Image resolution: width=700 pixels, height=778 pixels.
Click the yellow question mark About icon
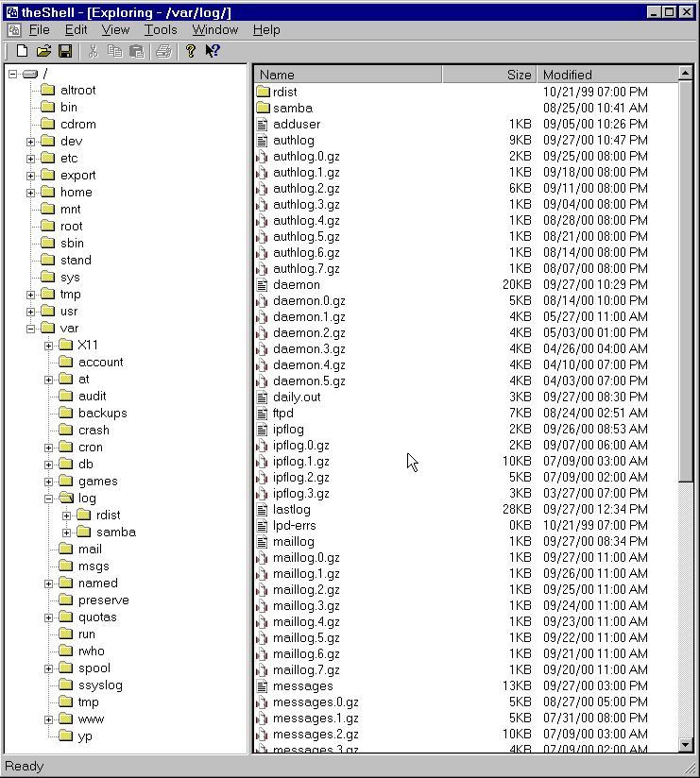pyautogui.click(x=190, y=51)
